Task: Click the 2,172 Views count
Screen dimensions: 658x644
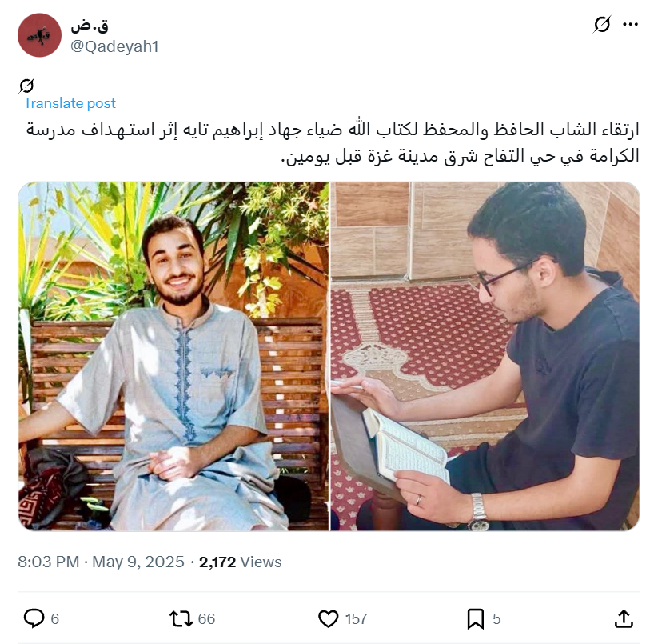Action: (x=240, y=562)
